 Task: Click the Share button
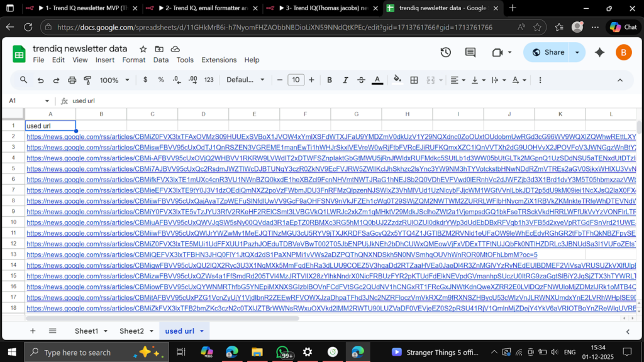tap(547, 53)
